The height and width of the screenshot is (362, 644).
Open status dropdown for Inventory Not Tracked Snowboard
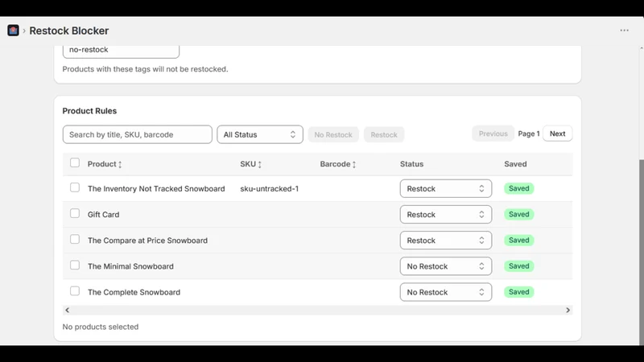click(x=446, y=189)
